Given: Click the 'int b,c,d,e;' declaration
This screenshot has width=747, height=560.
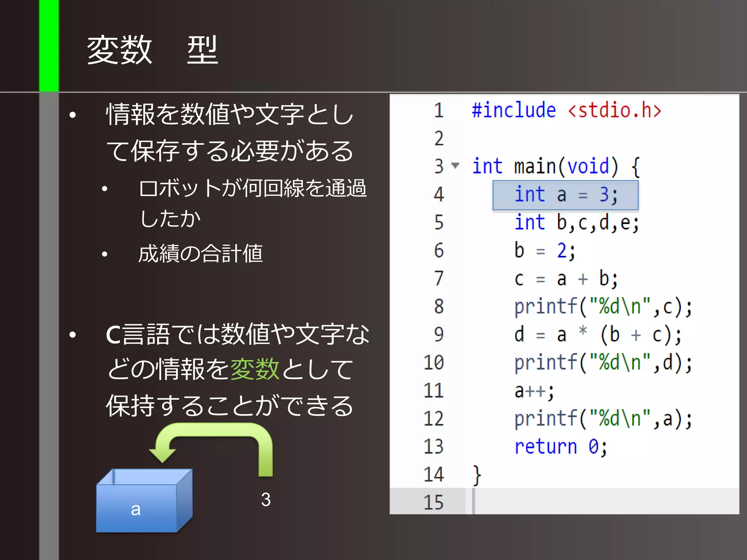Looking at the screenshot, I should coord(577,223).
